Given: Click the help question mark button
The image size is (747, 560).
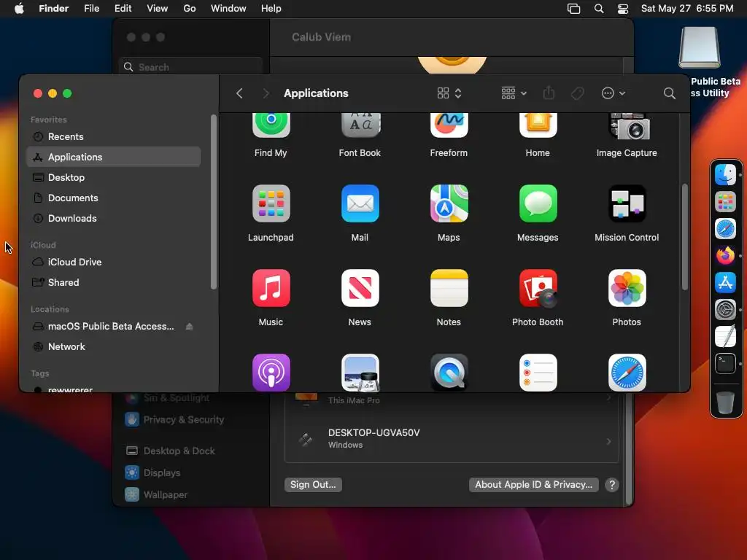Looking at the screenshot, I should tap(612, 485).
